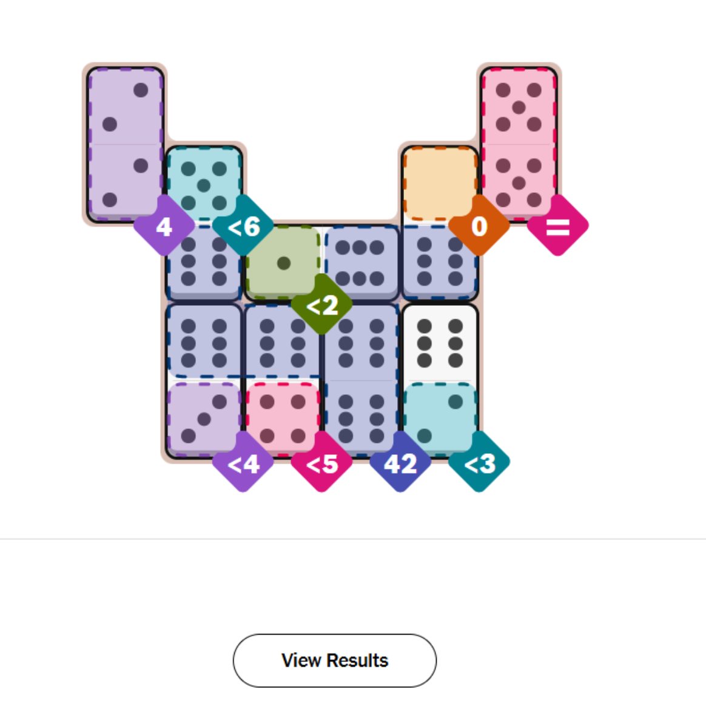Select the top pink five-pip domino half

click(519, 107)
